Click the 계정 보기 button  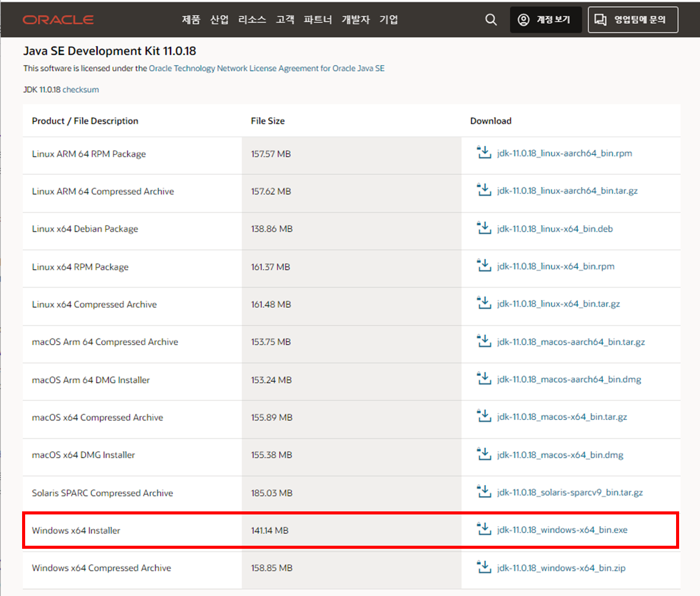[545, 20]
